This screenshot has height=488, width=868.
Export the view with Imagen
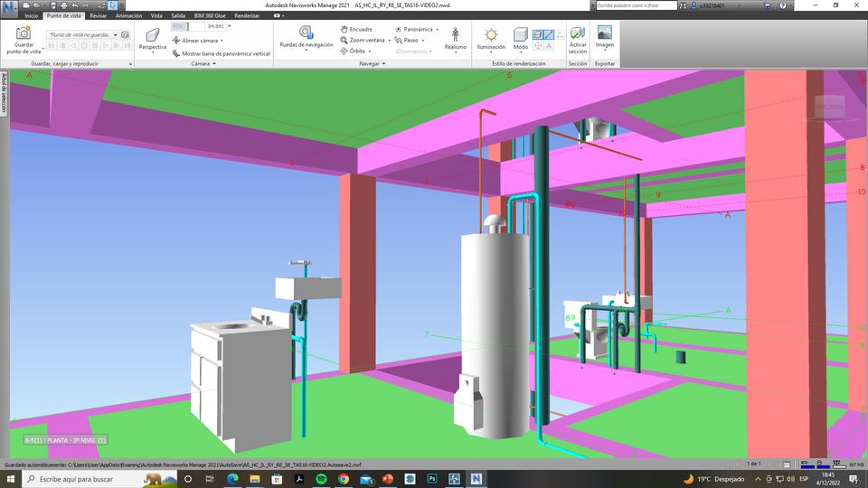[604, 33]
